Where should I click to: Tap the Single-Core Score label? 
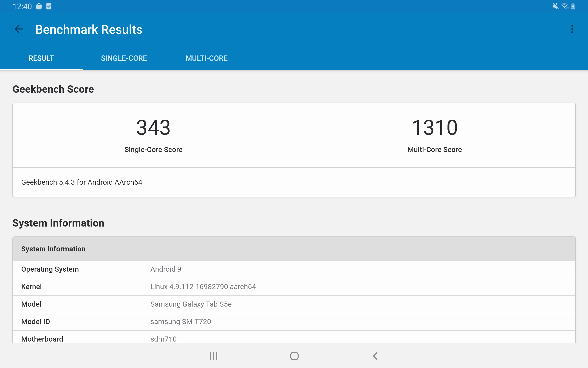[153, 149]
